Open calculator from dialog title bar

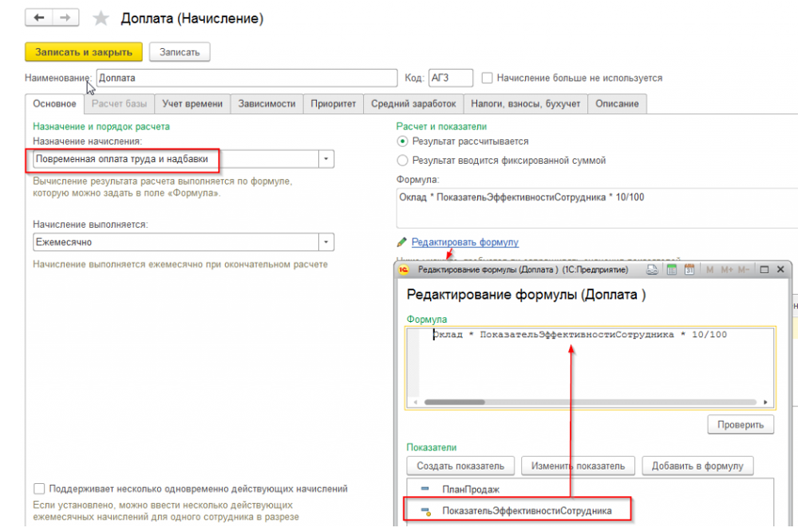[672, 269]
